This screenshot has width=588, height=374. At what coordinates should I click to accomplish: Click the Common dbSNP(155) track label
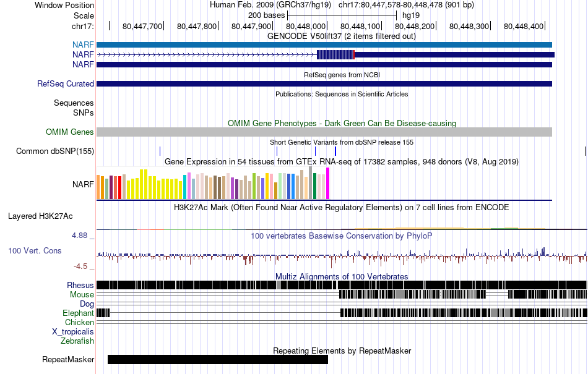click(55, 151)
